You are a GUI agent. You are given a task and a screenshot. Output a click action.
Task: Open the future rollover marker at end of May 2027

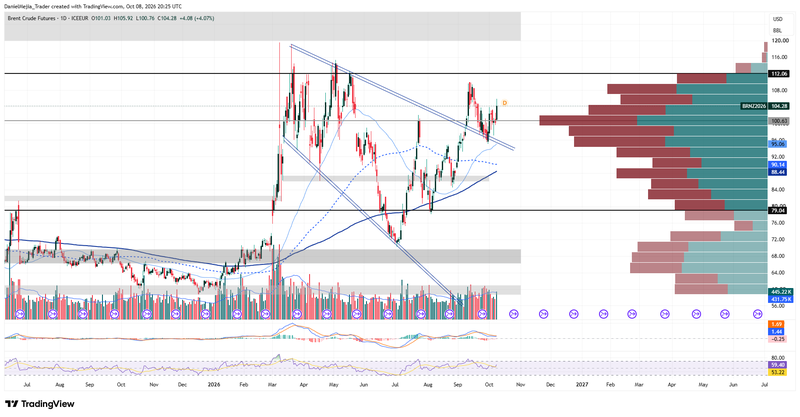pyautogui.click(x=724, y=313)
